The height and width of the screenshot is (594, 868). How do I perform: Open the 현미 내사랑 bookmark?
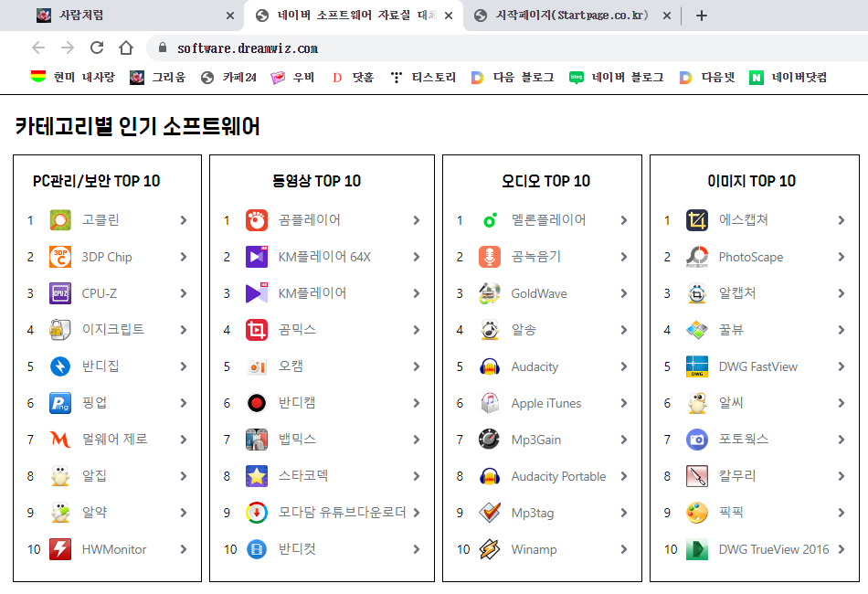click(x=72, y=78)
